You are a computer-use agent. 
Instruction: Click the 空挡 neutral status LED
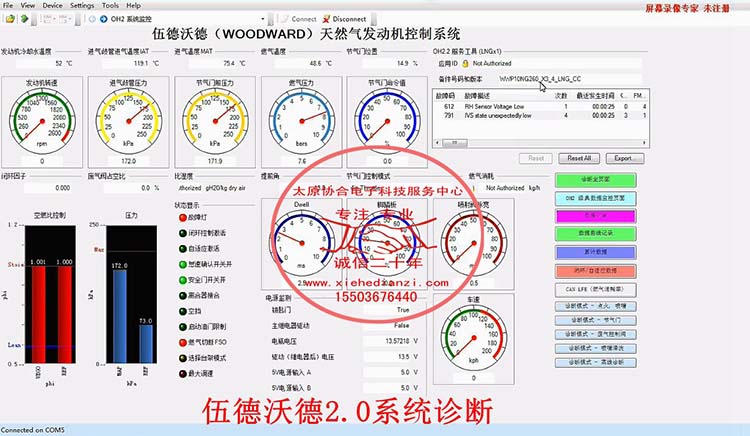tap(183, 311)
